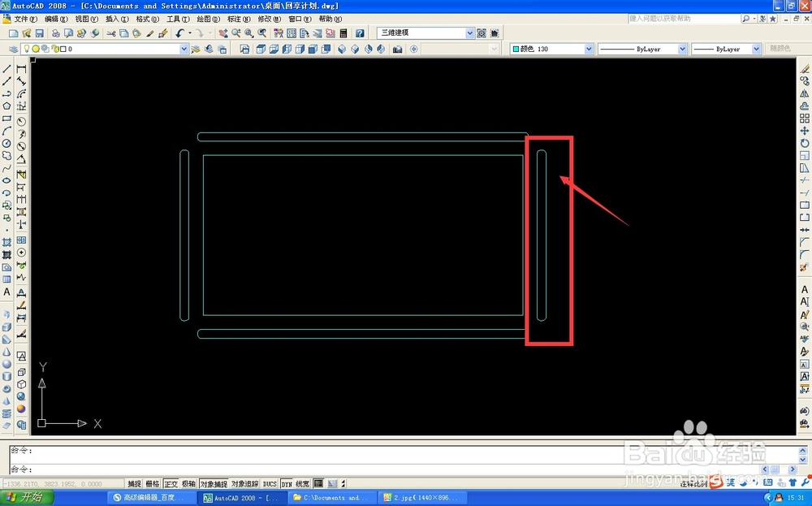Select the Multiline Text tool A

(6, 292)
